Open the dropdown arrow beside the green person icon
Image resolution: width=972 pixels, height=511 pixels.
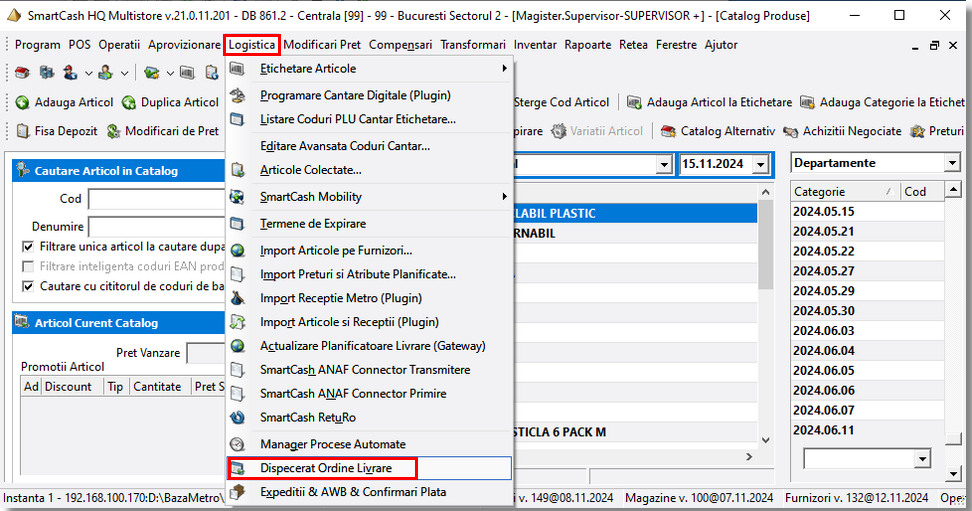click(125, 73)
